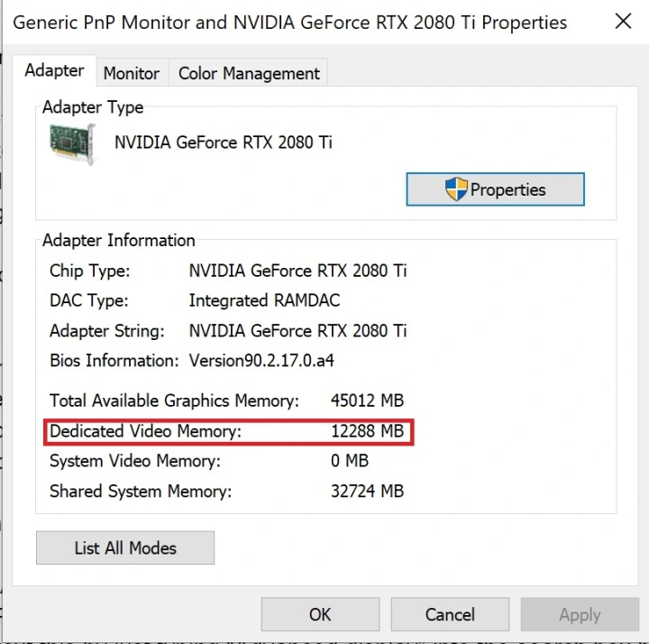
Task: Click the Integrated RAMDAC text
Action: [264, 300]
